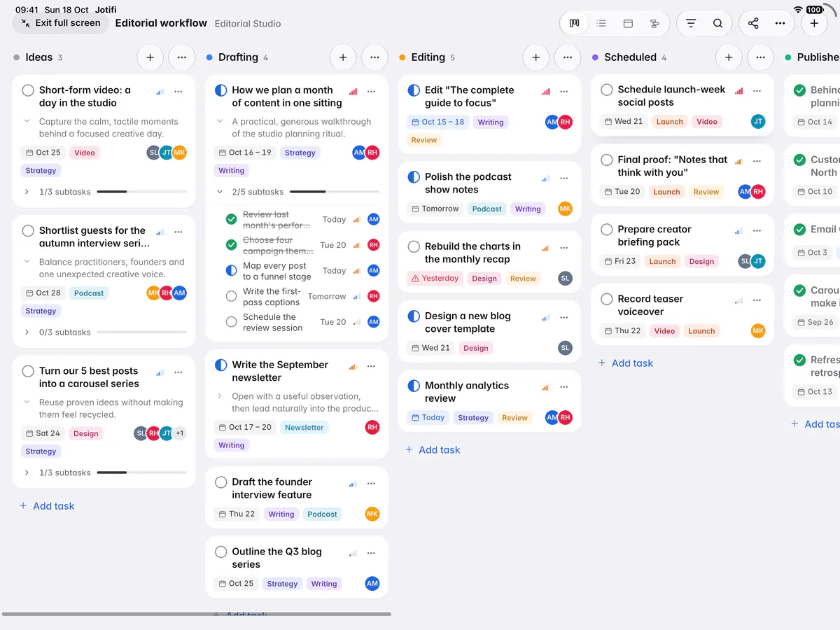This screenshot has width=840, height=630.
Task: Click priority bars on Schedule launch-week social posts
Action: click(739, 91)
